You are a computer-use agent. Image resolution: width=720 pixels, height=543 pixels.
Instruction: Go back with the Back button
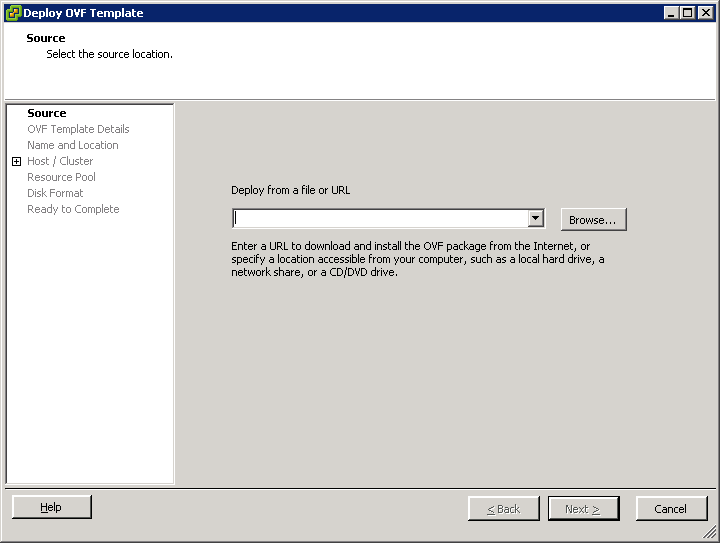[504, 509]
